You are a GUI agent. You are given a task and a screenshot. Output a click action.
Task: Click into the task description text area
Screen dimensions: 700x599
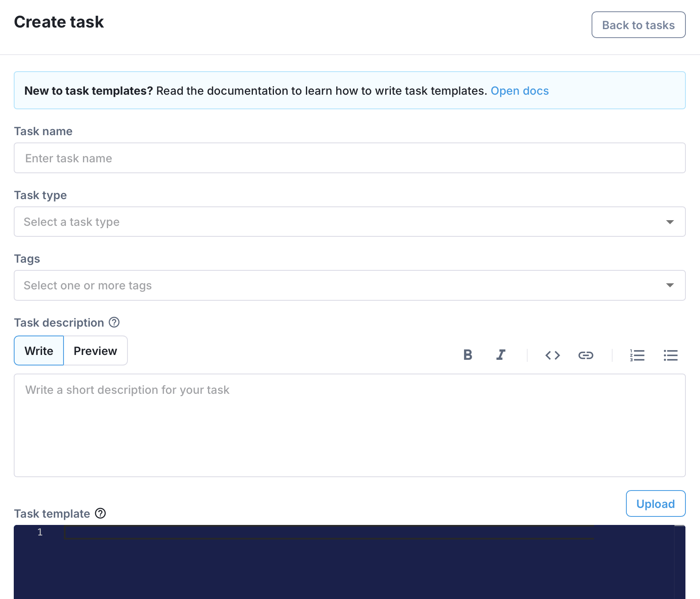coord(350,425)
